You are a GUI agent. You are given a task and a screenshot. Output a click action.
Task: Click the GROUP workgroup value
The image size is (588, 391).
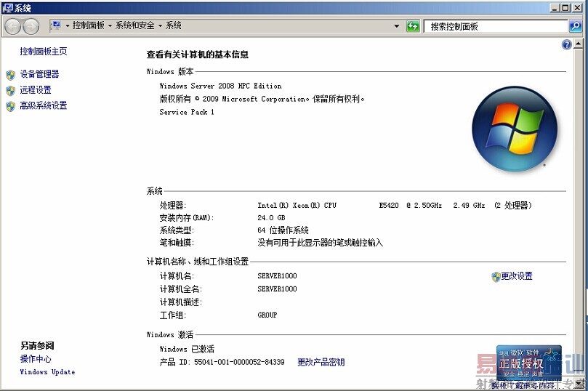coord(267,315)
